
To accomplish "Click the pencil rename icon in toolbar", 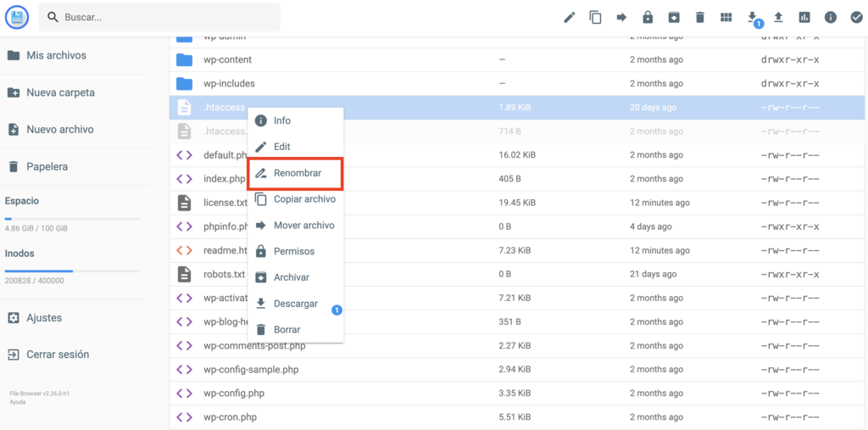I will tap(569, 18).
